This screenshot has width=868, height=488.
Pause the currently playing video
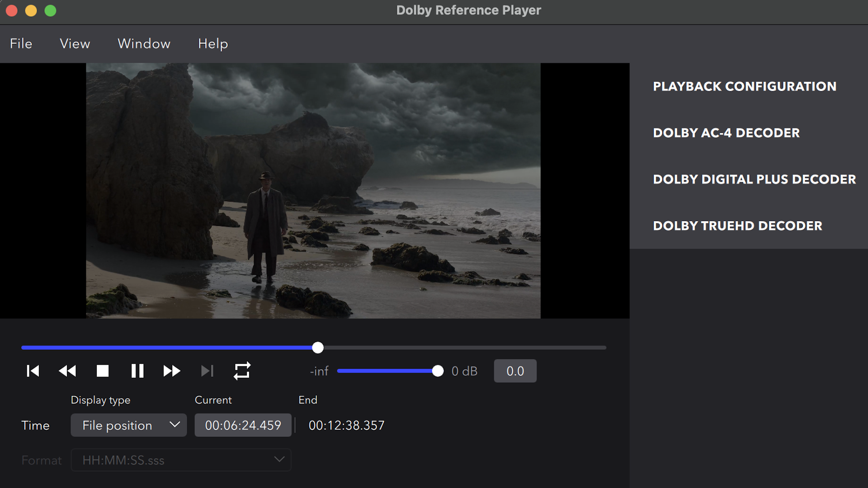[137, 371]
